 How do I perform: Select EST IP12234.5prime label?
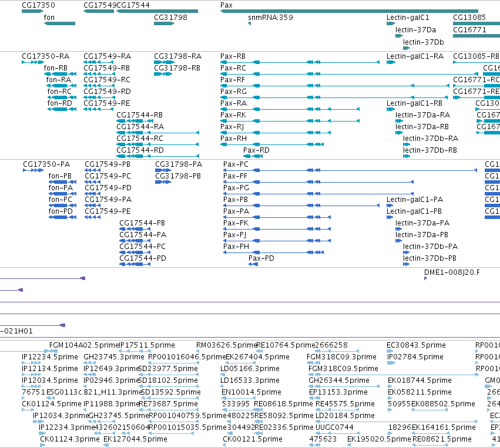[x=50, y=357]
